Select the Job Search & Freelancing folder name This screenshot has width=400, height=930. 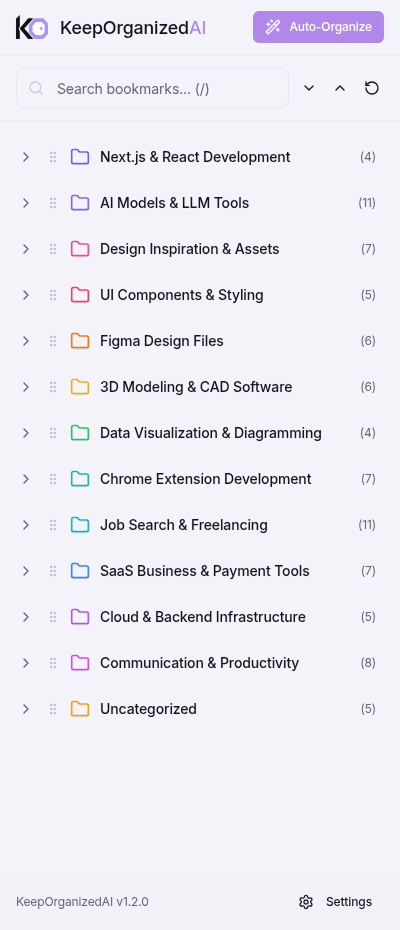[184, 525]
